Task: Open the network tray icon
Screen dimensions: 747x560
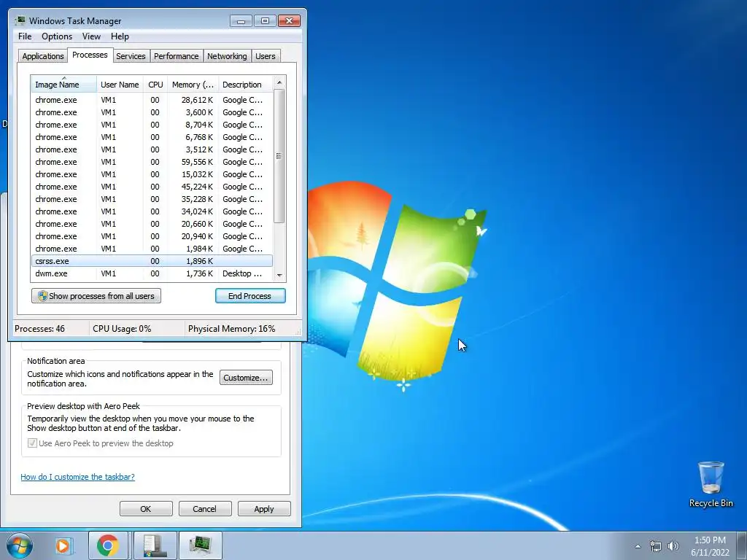Action: pos(656,546)
